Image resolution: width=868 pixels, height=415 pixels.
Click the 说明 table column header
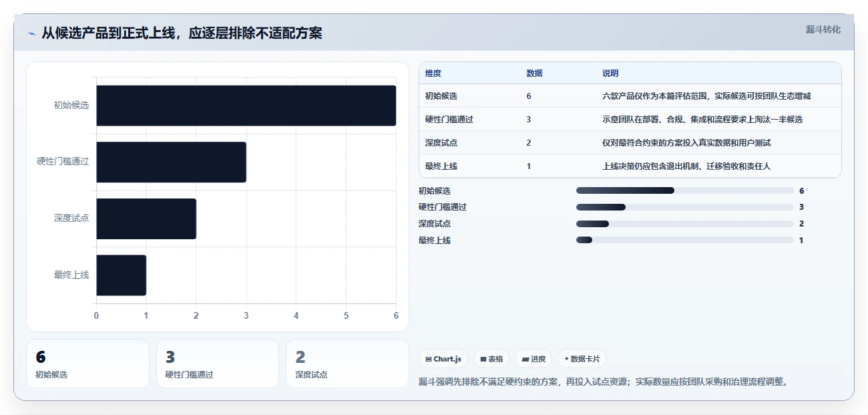tap(610, 74)
